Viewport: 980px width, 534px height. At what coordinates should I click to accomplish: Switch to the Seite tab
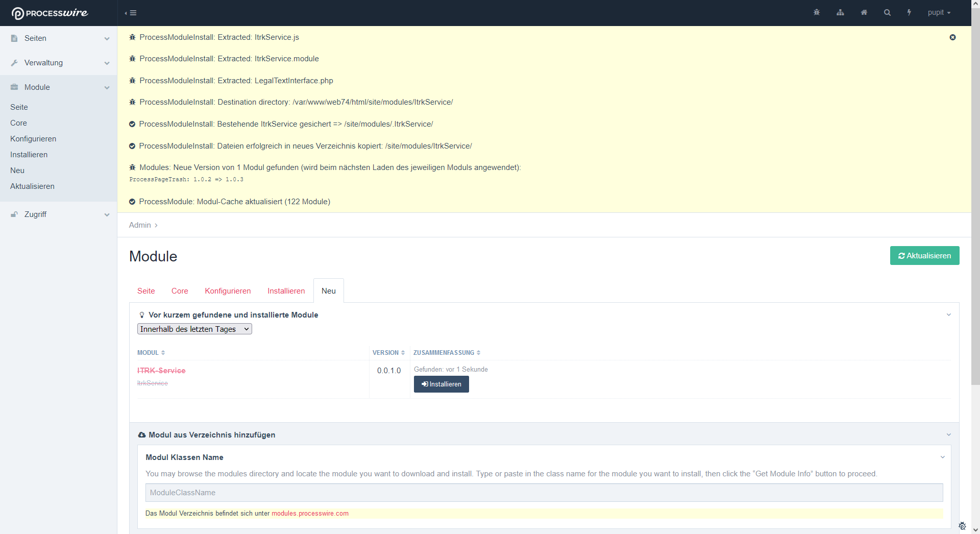[146, 291]
